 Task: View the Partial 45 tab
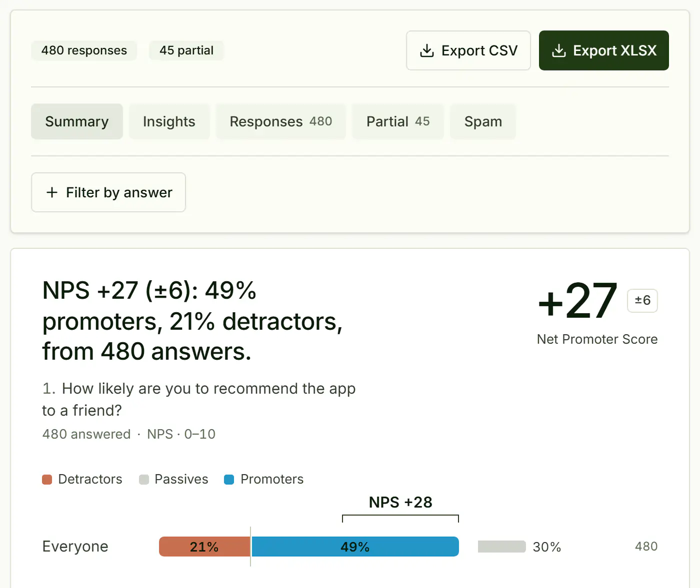398,121
